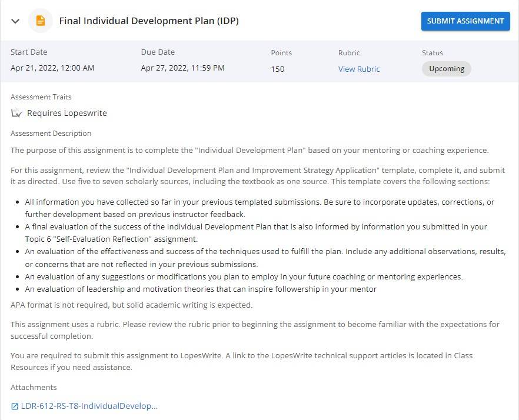Click the orange assignment document icon
This screenshot has width=519, height=420.
pyautogui.click(x=41, y=21)
